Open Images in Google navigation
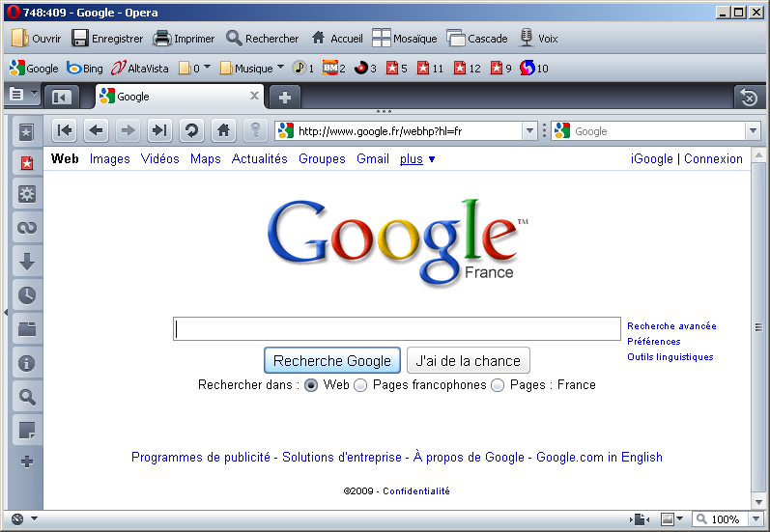770x532 pixels. [x=109, y=159]
